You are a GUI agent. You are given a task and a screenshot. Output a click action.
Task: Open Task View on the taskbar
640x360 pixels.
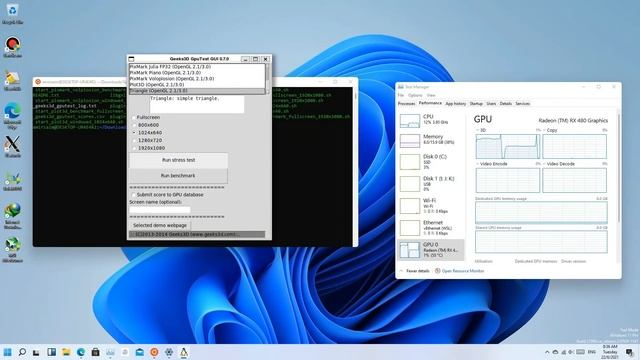coord(36,352)
